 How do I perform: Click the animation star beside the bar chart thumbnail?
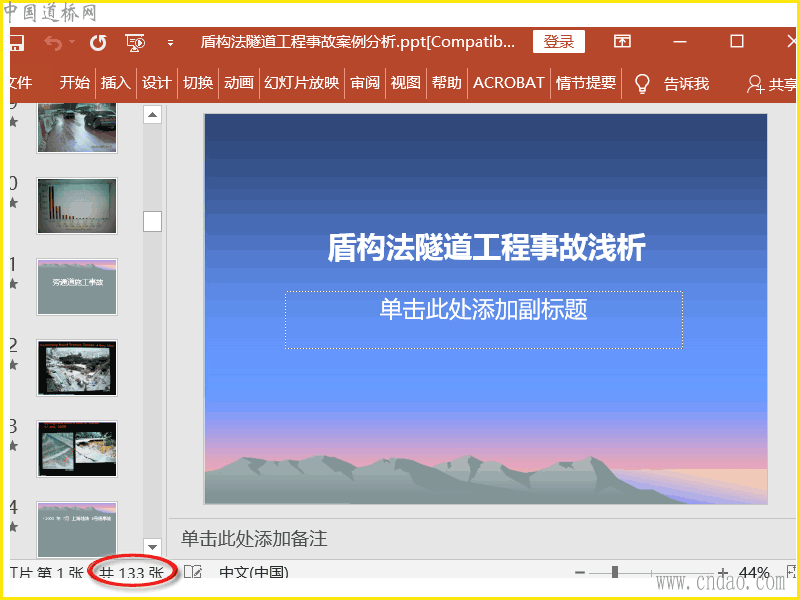13,203
